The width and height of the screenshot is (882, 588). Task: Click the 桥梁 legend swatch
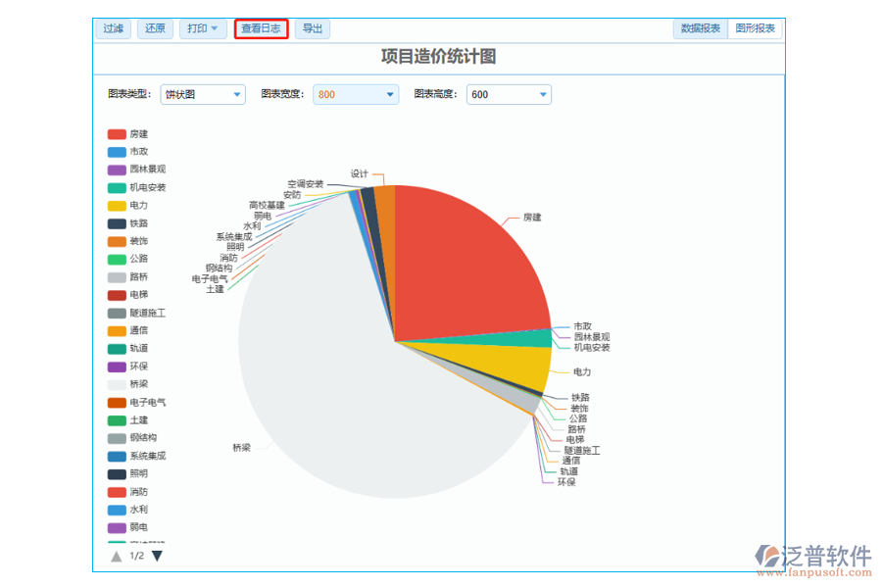point(117,384)
